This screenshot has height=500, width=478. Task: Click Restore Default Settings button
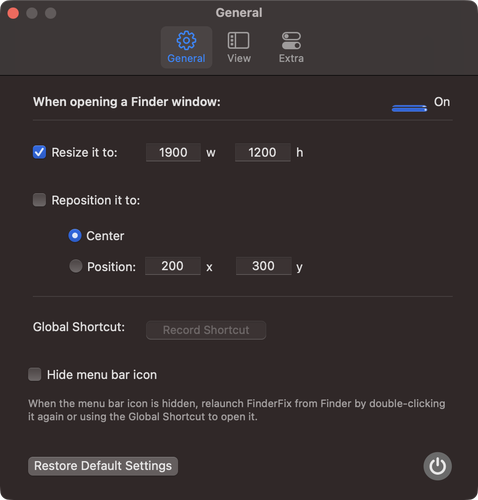tap(103, 466)
